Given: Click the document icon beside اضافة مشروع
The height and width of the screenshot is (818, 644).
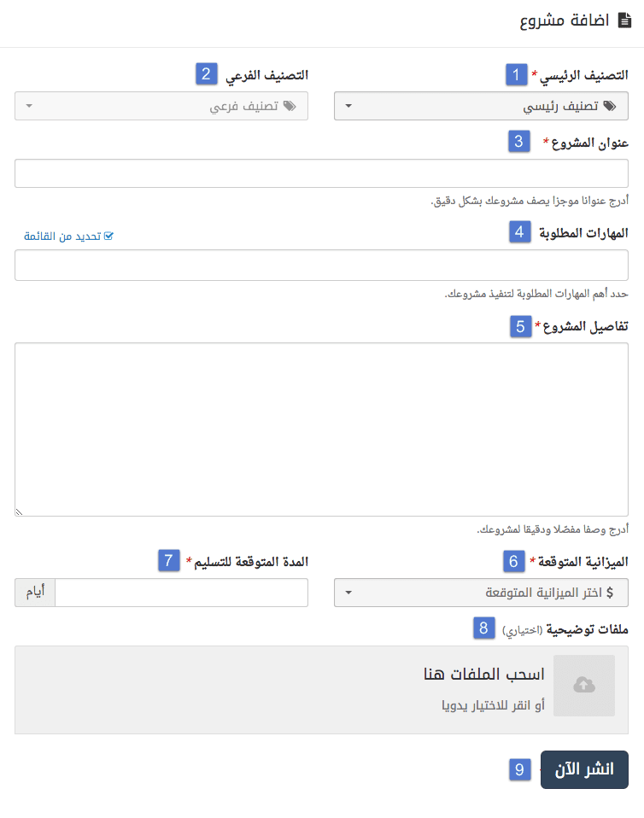Looking at the screenshot, I should [623, 21].
